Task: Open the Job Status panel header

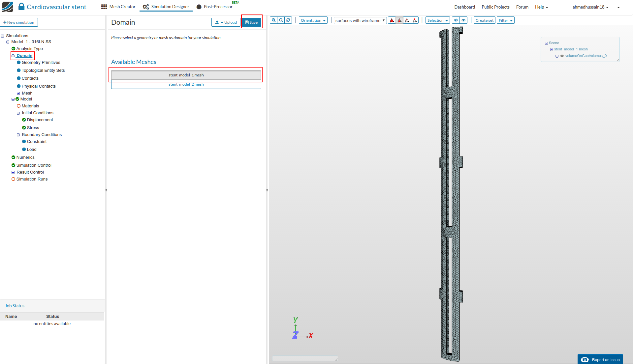Action: pos(52,306)
